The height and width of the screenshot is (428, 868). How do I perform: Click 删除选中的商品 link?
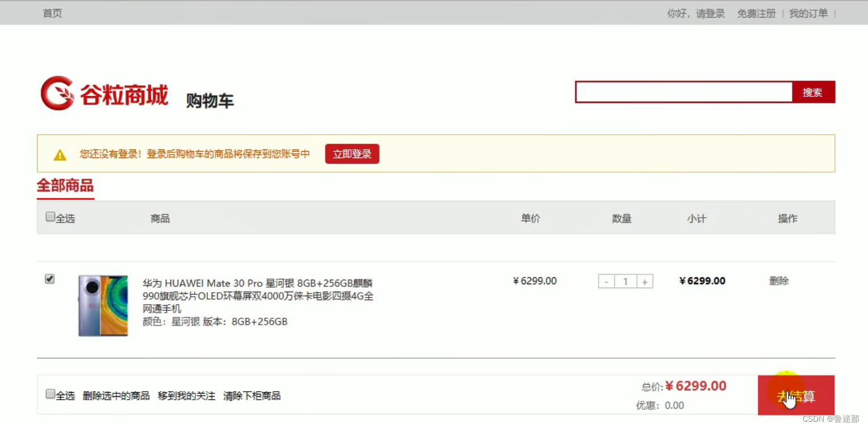point(116,396)
